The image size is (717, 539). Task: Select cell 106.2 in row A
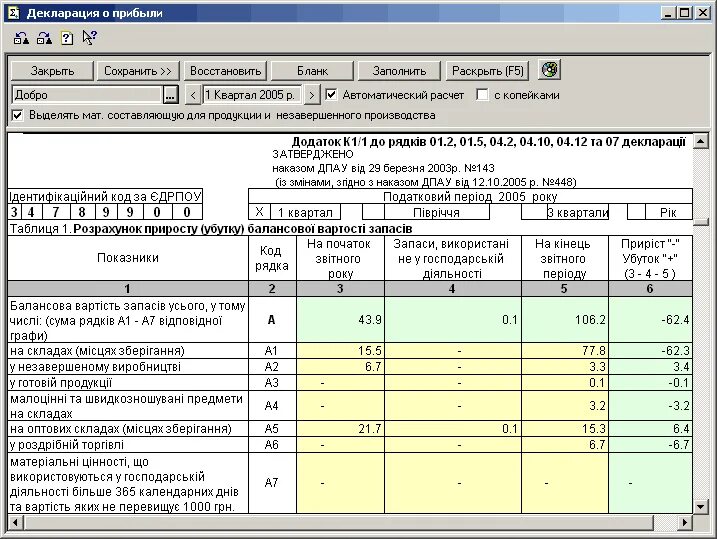[565, 320]
